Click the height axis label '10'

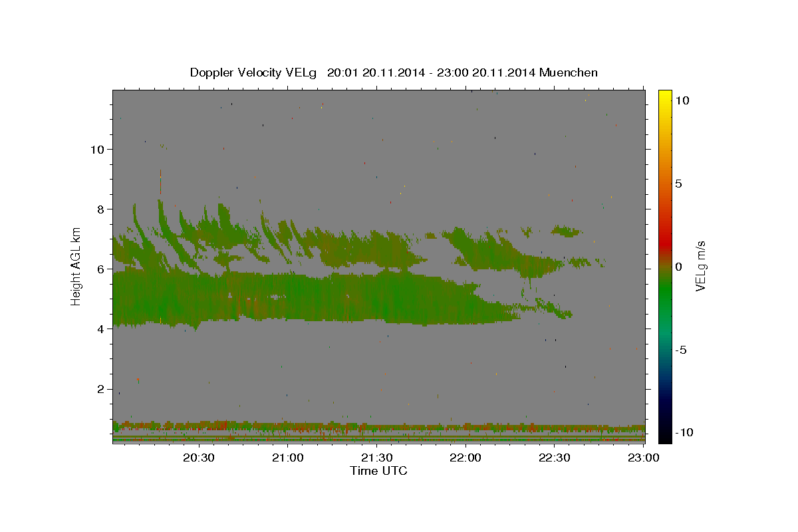click(x=96, y=149)
